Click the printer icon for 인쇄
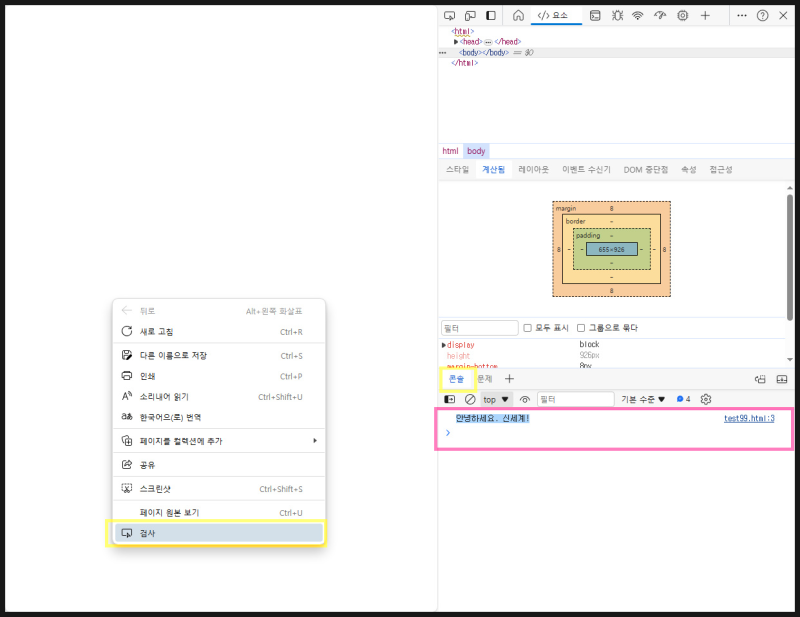The image size is (800, 617). coord(127,376)
